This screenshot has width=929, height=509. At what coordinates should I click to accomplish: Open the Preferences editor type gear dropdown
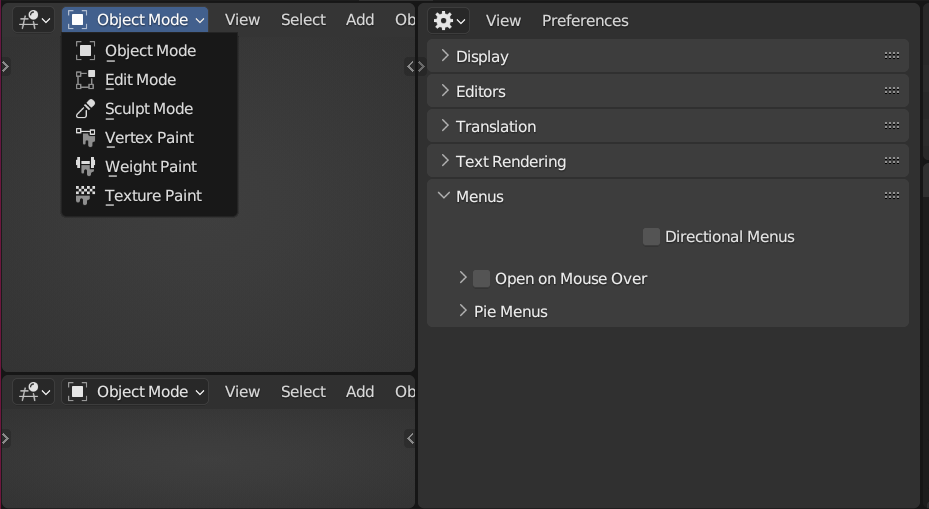coord(449,21)
